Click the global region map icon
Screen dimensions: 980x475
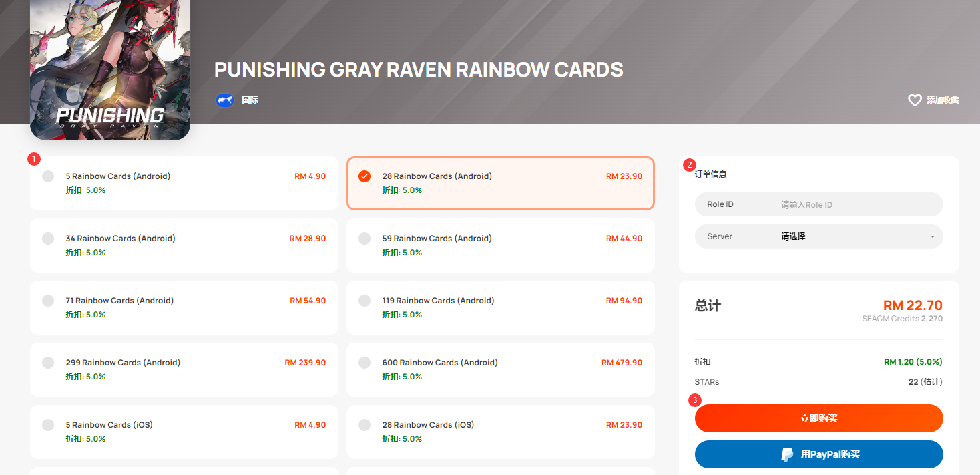click(x=225, y=100)
